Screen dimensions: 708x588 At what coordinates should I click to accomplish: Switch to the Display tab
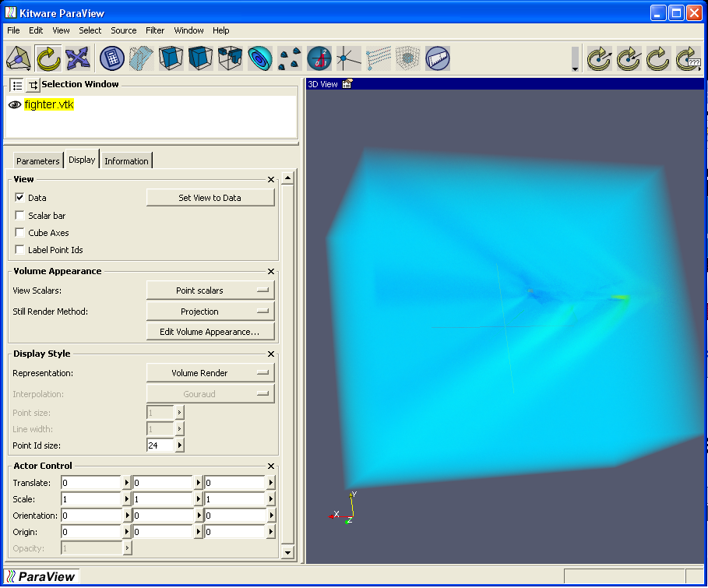click(82, 160)
